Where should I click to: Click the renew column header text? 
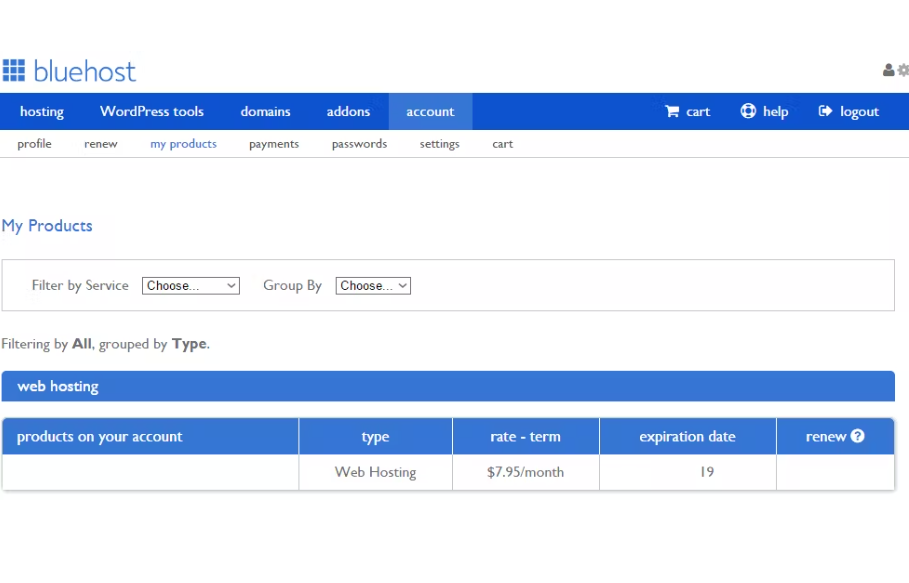pyautogui.click(x=826, y=436)
